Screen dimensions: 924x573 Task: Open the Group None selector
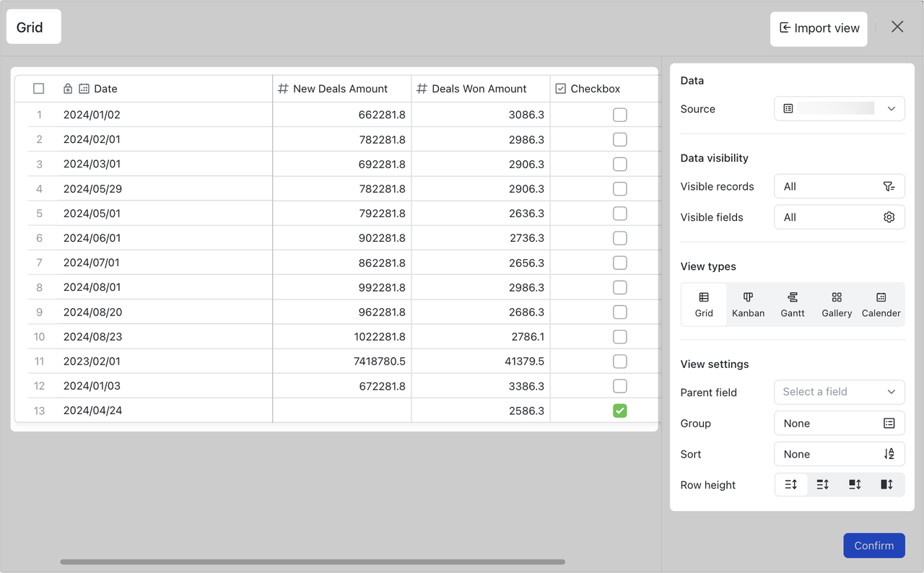840,424
